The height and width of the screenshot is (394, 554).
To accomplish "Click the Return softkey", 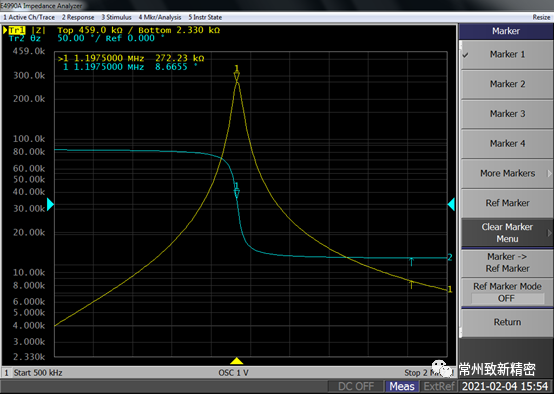I will (507, 322).
